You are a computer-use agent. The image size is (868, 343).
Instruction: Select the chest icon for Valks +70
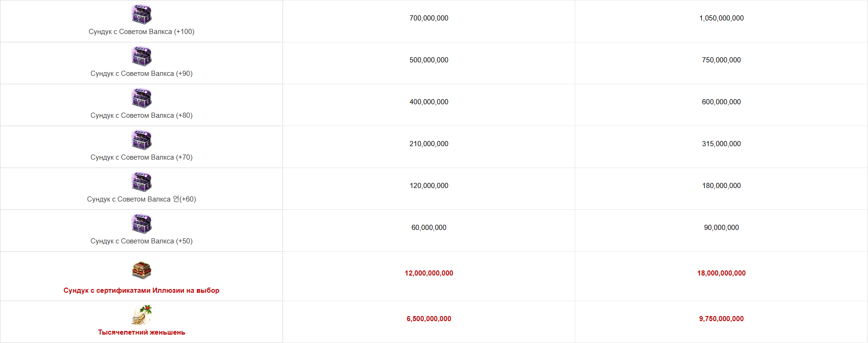click(141, 140)
